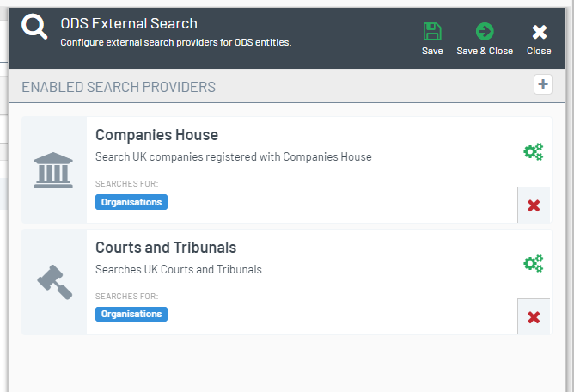Screen dimensions: 574x392
Task: Click Organisations tag under Courts and Tribunals
Action: pos(131,315)
